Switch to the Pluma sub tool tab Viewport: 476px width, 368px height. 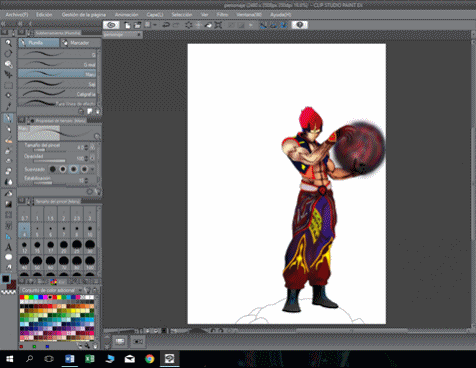(x=38, y=43)
